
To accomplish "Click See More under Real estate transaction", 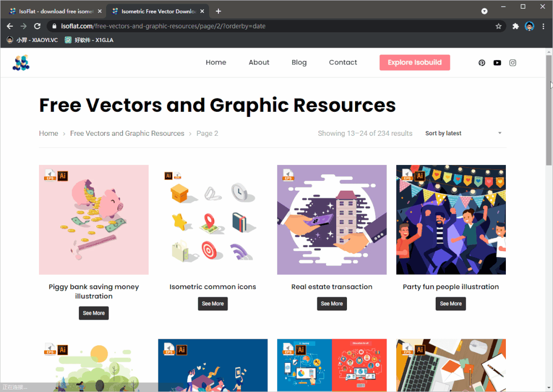I will click(x=332, y=303).
